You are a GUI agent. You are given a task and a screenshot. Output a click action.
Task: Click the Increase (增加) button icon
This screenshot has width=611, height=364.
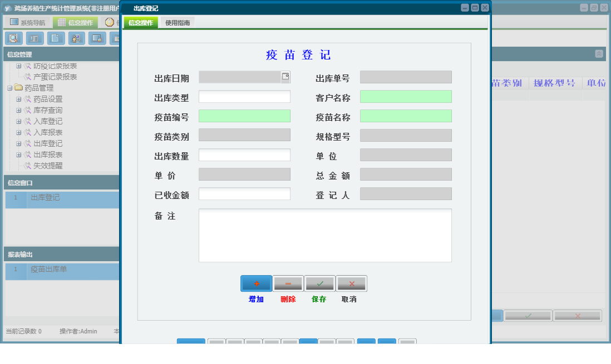click(255, 283)
